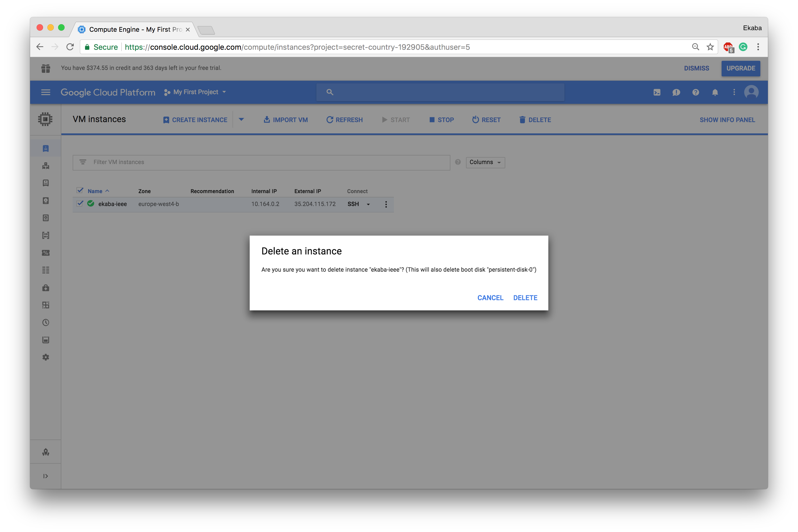This screenshot has height=532, width=798.
Task: Click DELETE in the confirmation dialog
Action: 525,297
